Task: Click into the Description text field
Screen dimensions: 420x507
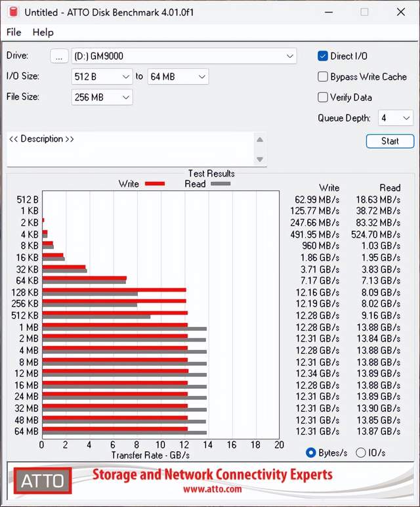Action: [131, 149]
